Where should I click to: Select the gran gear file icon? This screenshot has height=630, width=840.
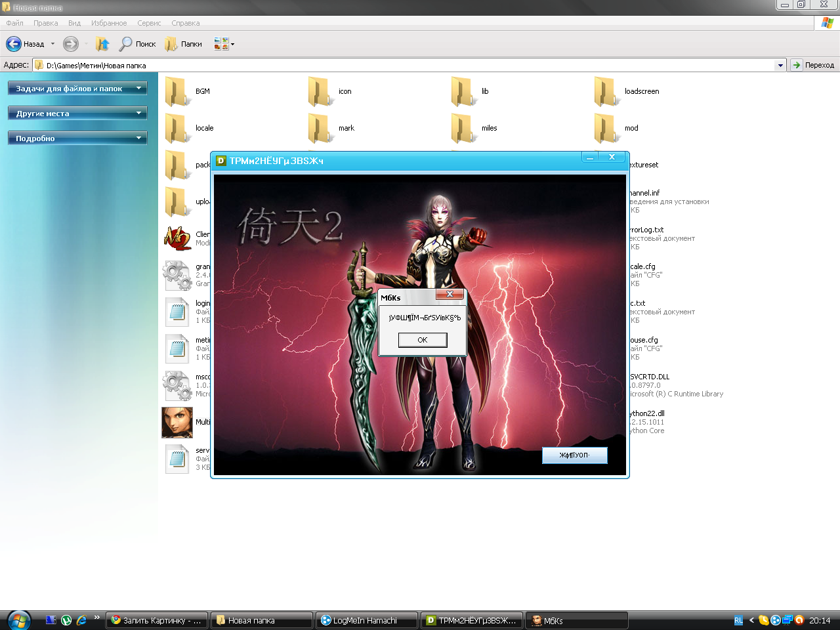tap(177, 275)
